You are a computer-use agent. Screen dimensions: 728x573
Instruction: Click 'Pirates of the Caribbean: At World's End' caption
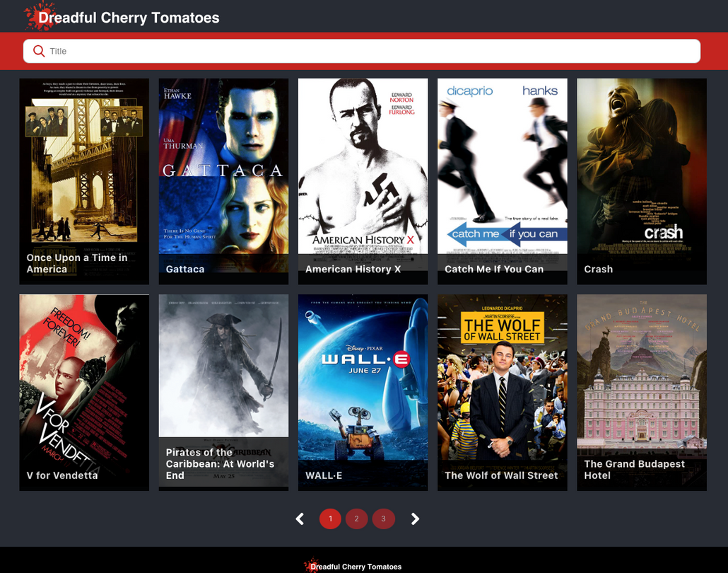point(220,464)
